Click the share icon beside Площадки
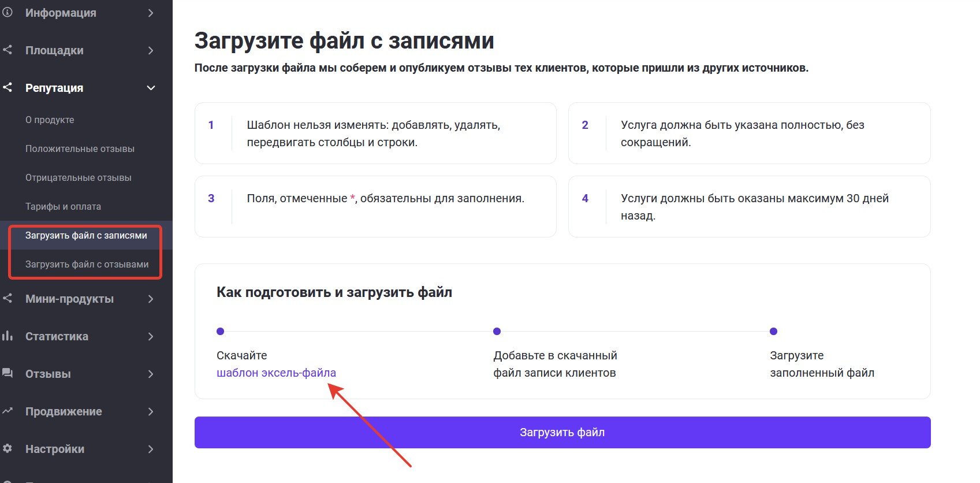The width and height of the screenshot is (980, 483). [7, 50]
